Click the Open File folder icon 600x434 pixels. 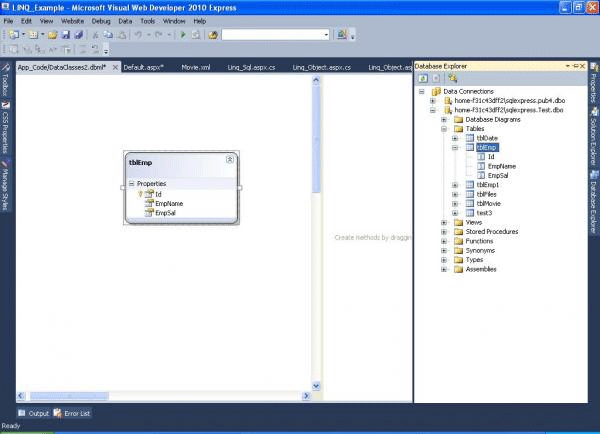click(x=53, y=35)
